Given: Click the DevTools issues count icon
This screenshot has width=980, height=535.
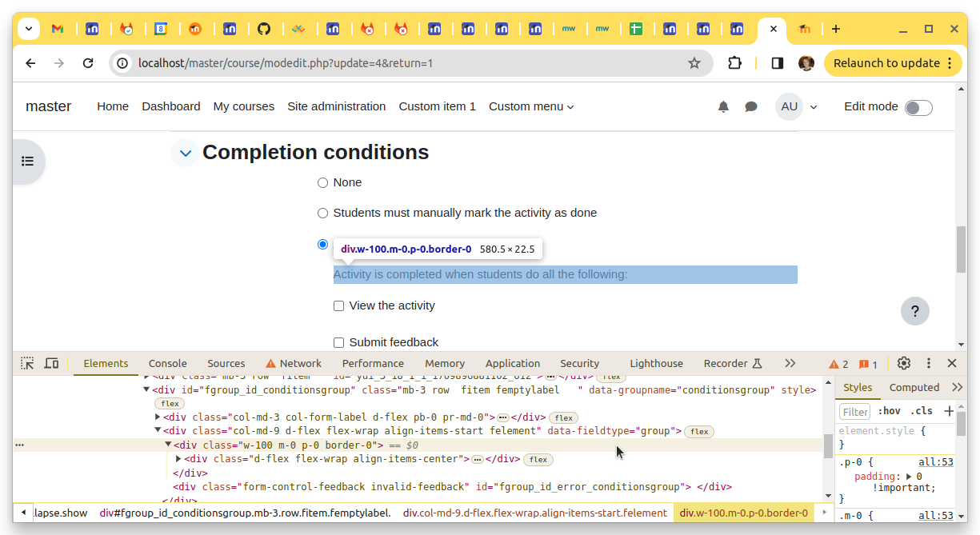Looking at the screenshot, I should point(868,364).
